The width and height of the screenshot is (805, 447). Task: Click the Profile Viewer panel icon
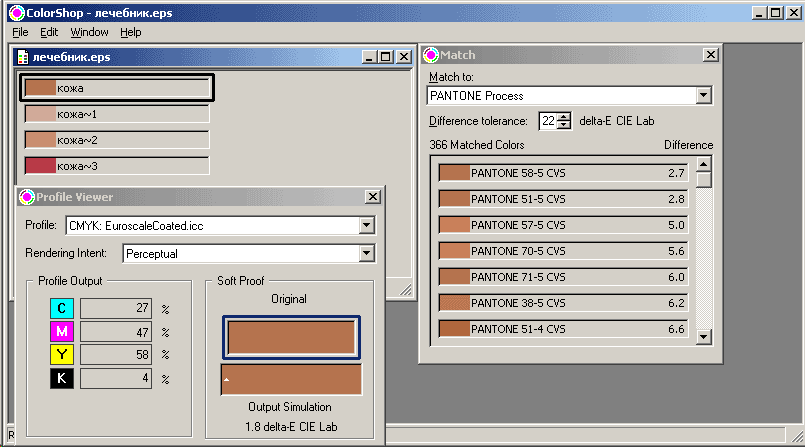pos(27,197)
